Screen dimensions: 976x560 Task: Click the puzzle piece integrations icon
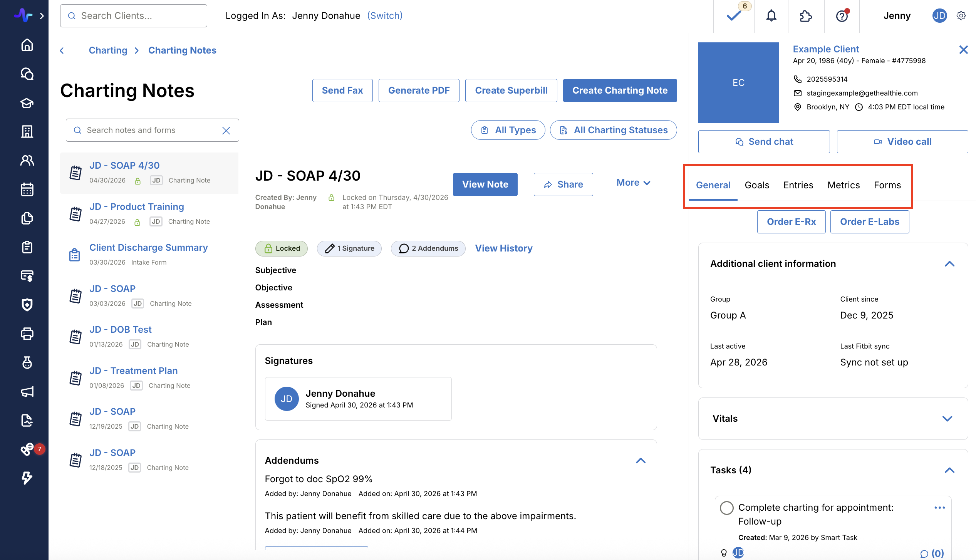click(806, 16)
